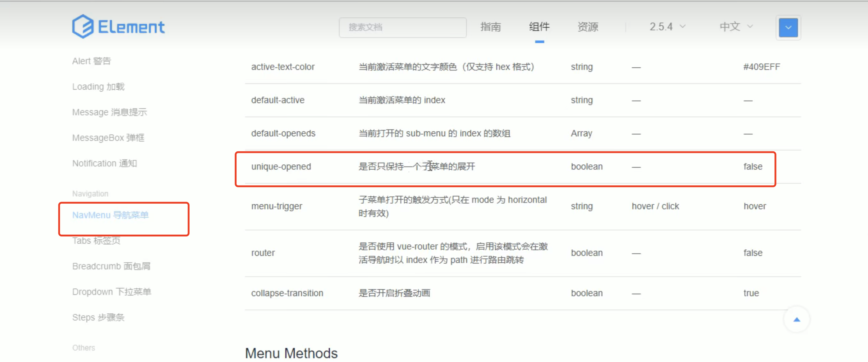This screenshot has height=362, width=868.
Task: Click the unique-opened parameter cell
Action: (x=281, y=166)
